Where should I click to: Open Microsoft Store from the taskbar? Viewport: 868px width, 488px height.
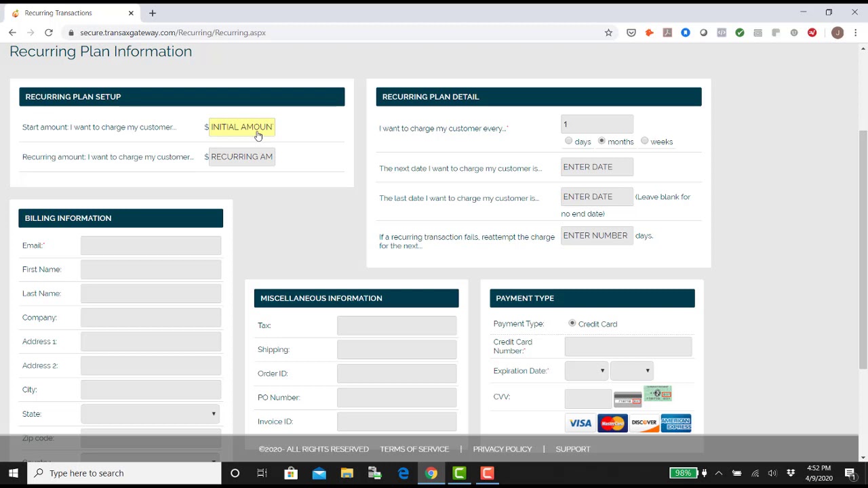[291, 473]
